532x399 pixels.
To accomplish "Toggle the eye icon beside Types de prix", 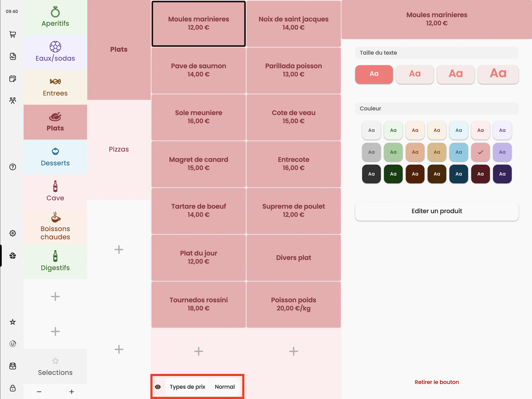I will pos(158,387).
